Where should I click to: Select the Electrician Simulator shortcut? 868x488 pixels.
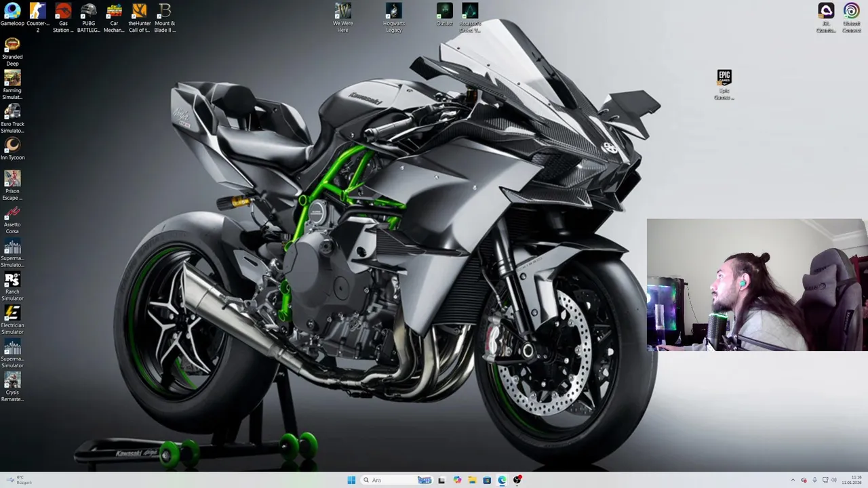pos(12,320)
